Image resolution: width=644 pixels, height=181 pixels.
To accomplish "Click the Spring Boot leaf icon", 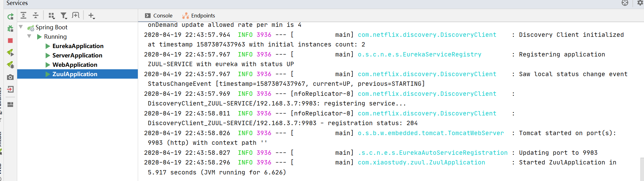I will coord(31,28).
